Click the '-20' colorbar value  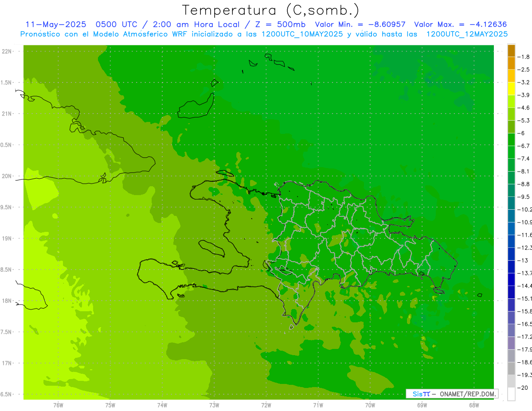coord(523,388)
